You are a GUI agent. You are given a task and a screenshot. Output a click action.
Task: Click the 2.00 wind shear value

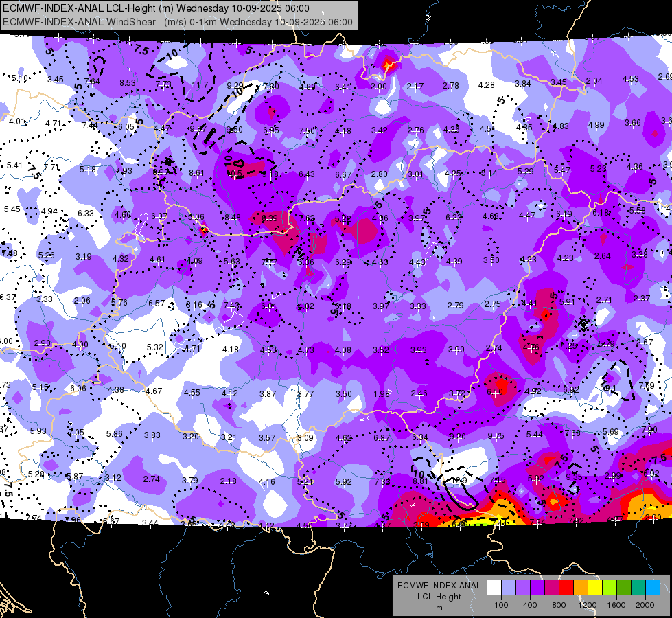pyautogui.click(x=378, y=87)
